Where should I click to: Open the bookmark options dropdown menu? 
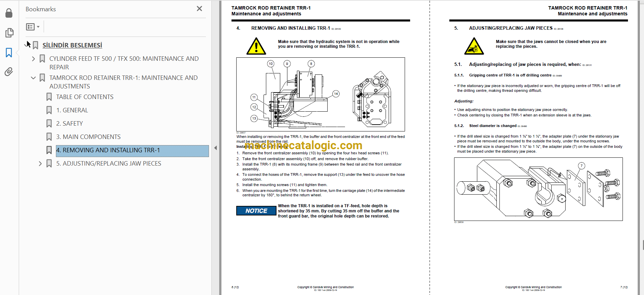tap(33, 27)
